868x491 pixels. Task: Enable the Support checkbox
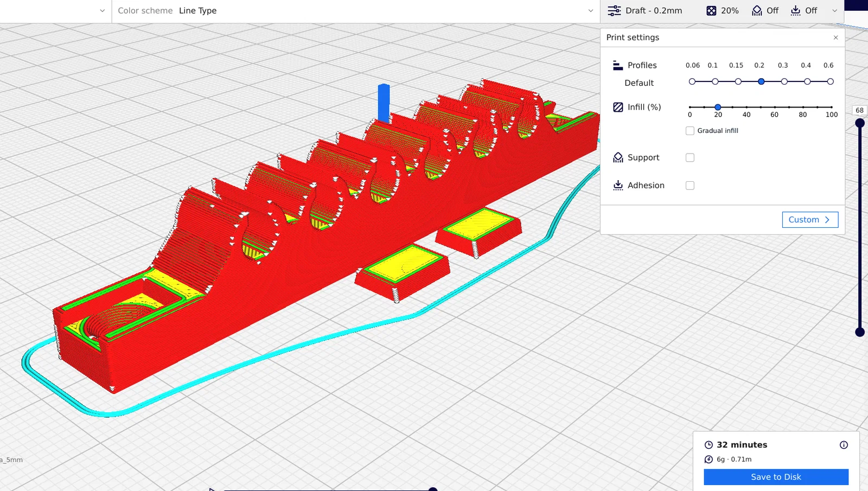(690, 157)
